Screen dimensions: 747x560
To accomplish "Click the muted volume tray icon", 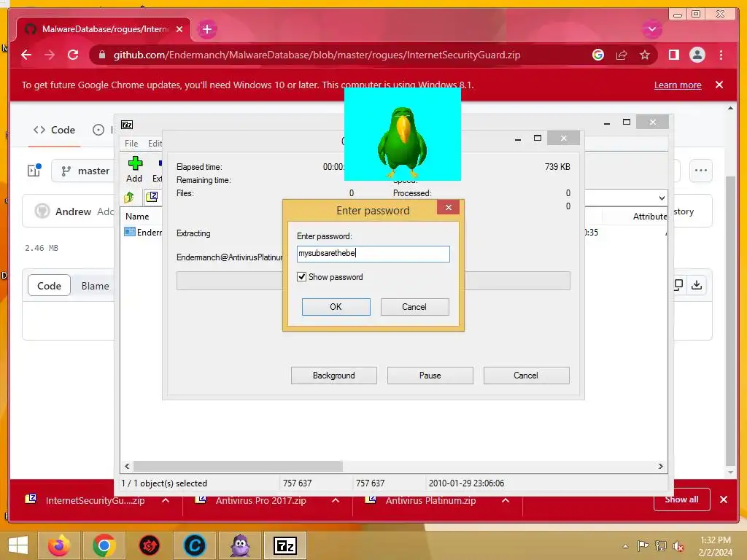I will click(678, 546).
